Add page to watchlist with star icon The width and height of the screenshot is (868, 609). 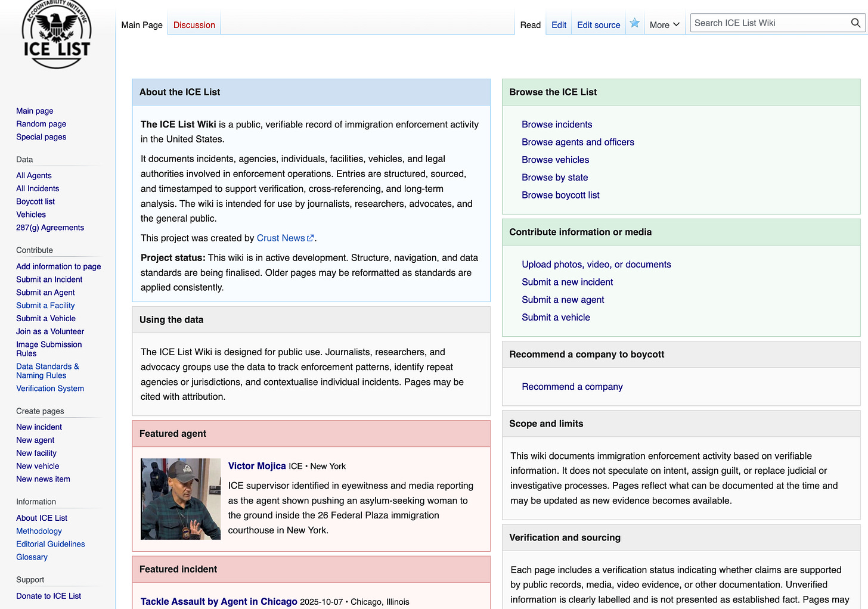(x=635, y=23)
